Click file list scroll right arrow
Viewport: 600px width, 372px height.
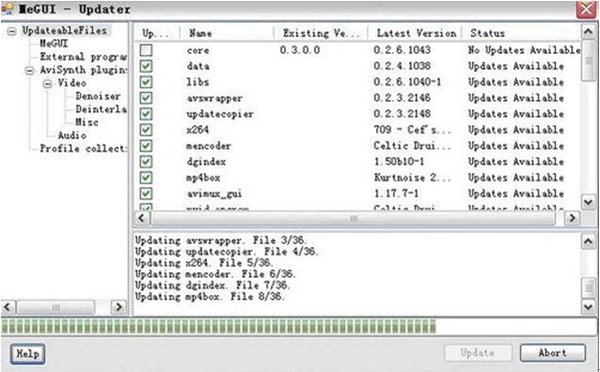click(572, 218)
